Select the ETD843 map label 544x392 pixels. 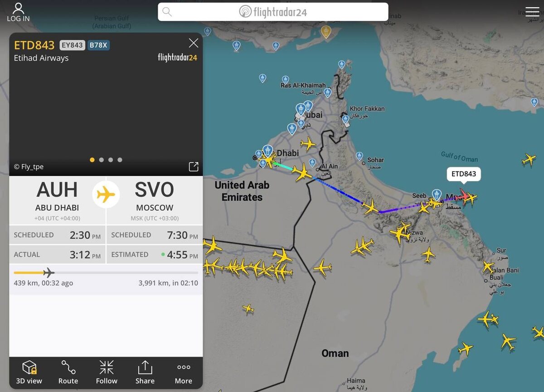(464, 174)
